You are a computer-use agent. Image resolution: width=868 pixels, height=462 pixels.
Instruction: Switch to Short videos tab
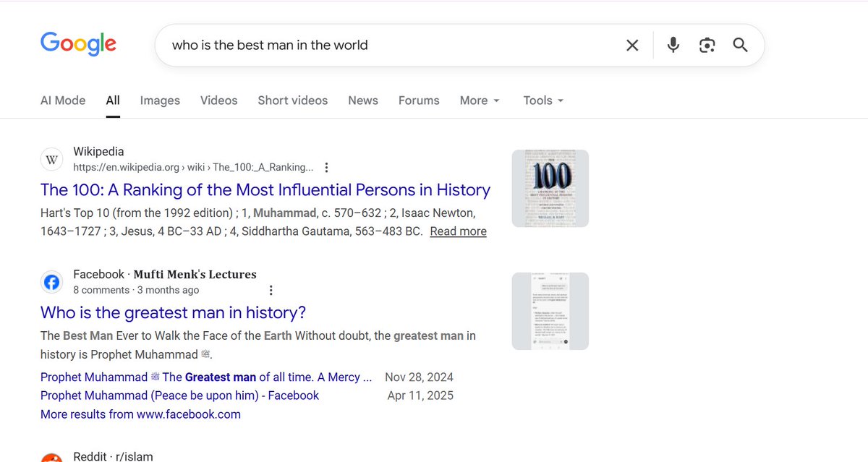pyautogui.click(x=293, y=100)
